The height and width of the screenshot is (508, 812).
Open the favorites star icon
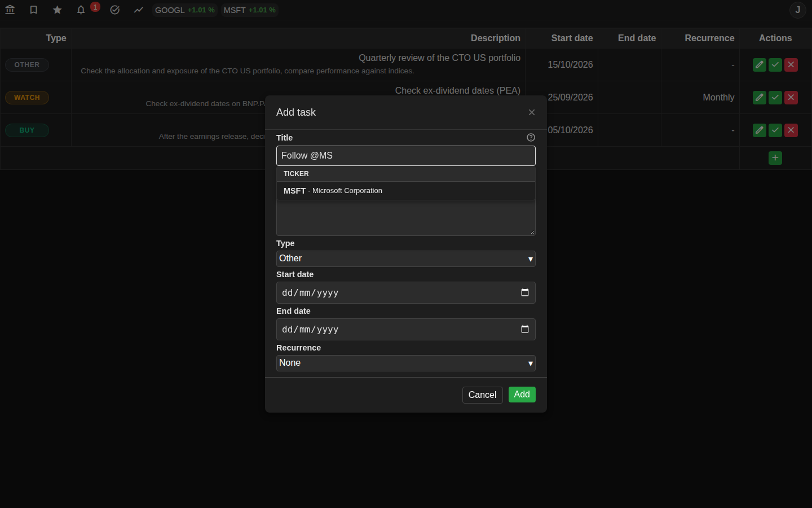58,10
